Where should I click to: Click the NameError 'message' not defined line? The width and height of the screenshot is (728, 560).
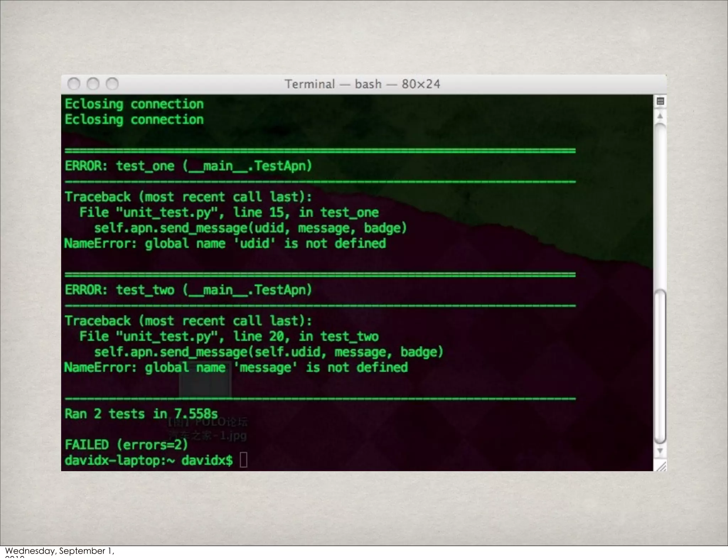pos(236,367)
